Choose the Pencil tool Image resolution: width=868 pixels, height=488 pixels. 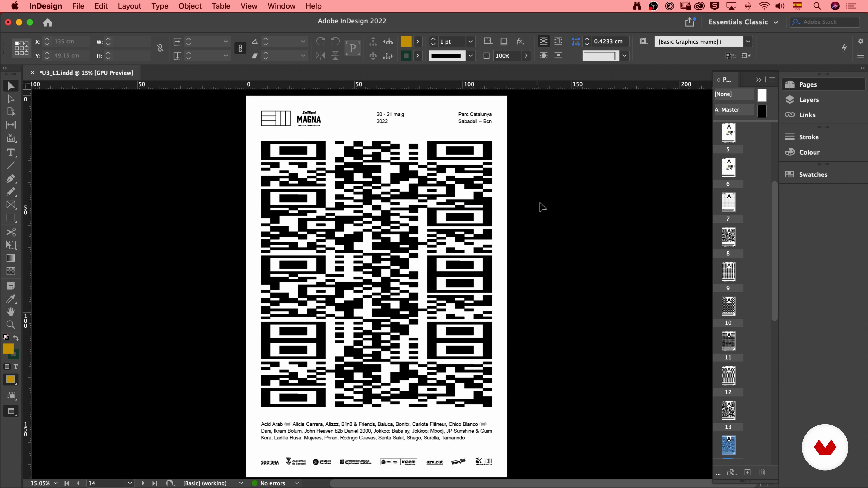[x=11, y=192]
